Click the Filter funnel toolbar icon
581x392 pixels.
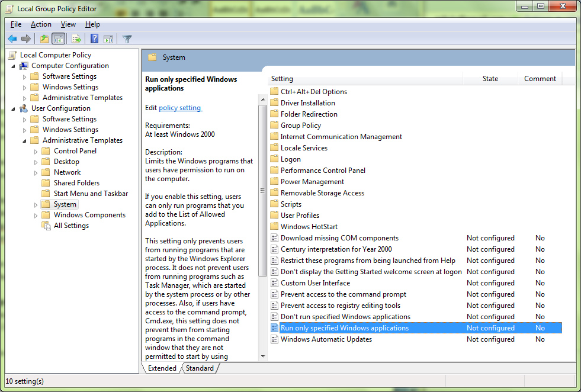click(127, 38)
